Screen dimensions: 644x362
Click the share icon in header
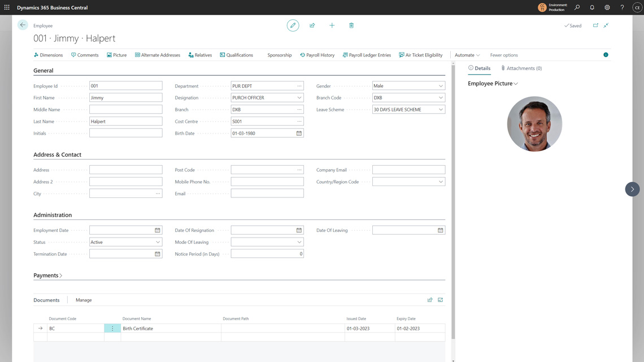click(312, 25)
